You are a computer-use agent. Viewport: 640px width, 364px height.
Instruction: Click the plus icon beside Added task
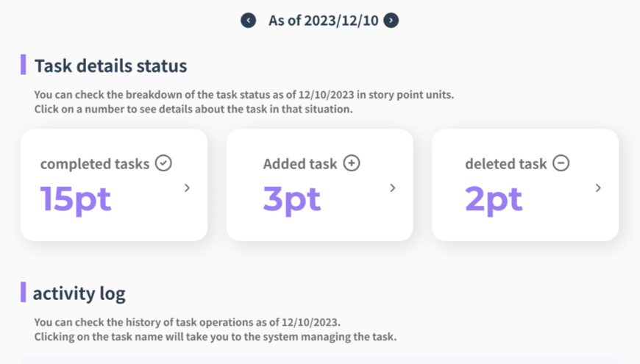click(x=352, y=163)
